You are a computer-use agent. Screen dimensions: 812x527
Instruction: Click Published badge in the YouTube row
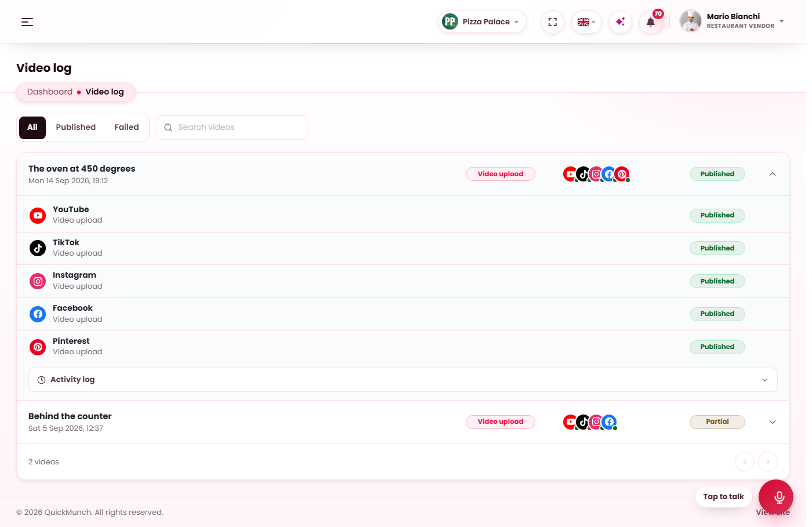(717, 215)
